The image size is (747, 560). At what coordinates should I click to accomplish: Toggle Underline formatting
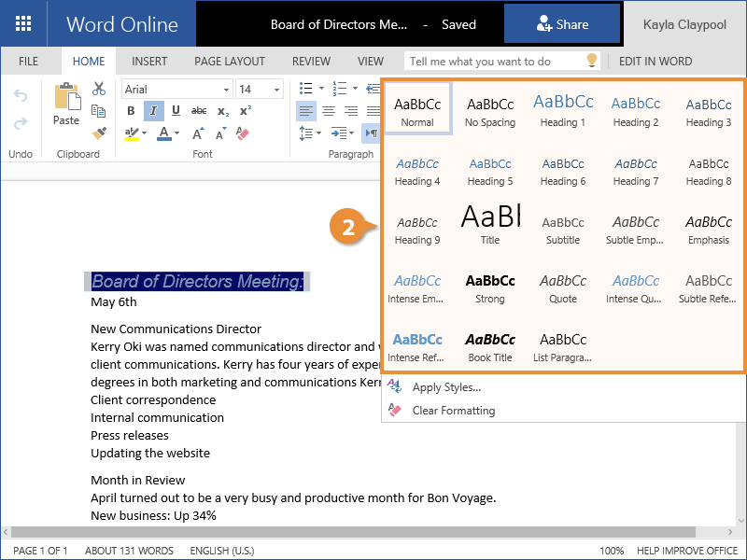(176, 111)
